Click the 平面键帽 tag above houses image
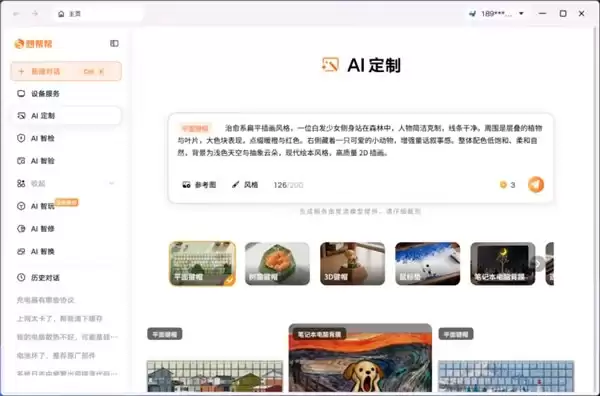 [165, 334]
